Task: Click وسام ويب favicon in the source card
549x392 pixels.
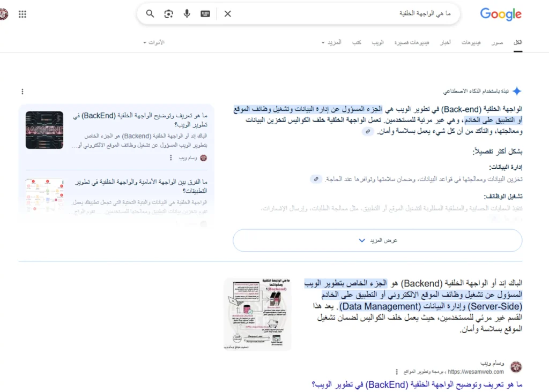Action: click(x=203, y=157)
